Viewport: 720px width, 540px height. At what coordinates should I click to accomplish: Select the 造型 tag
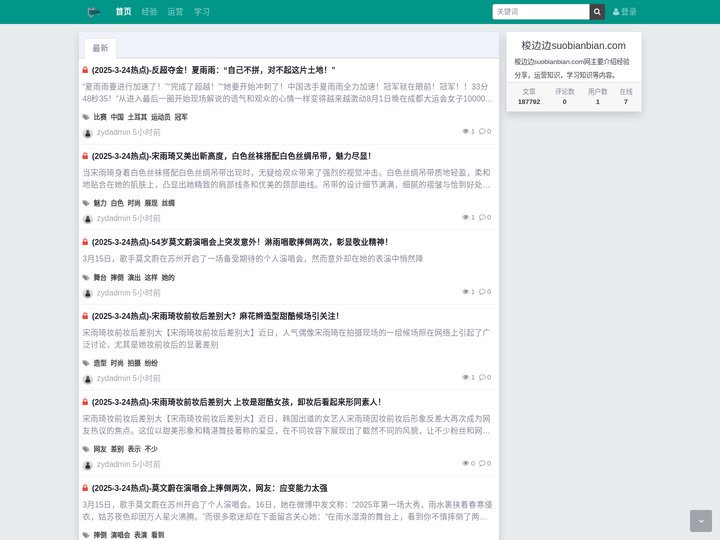click(100, 363)
